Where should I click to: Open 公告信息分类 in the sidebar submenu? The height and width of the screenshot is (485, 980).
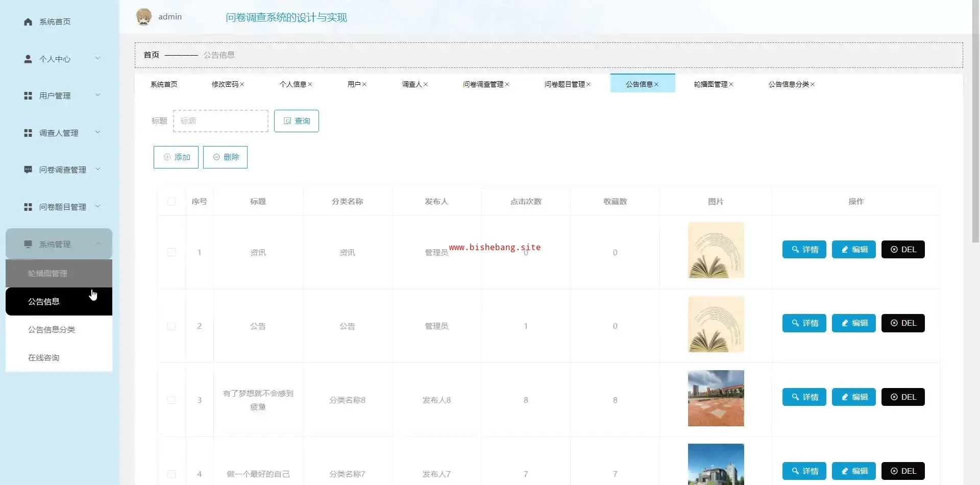point(52,330)
